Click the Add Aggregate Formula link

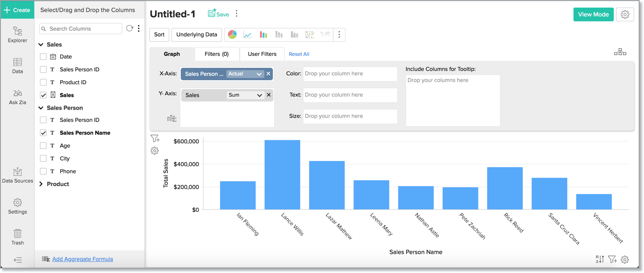[x=82, y=259]
